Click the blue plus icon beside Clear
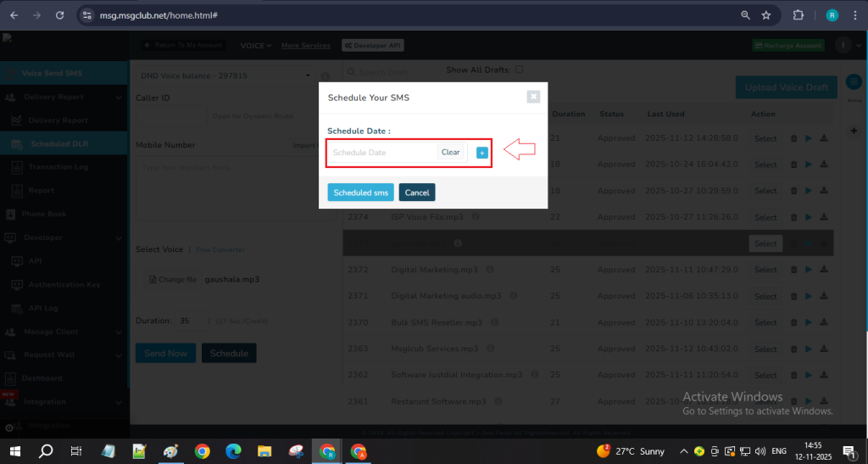 (x=481, y=153)
